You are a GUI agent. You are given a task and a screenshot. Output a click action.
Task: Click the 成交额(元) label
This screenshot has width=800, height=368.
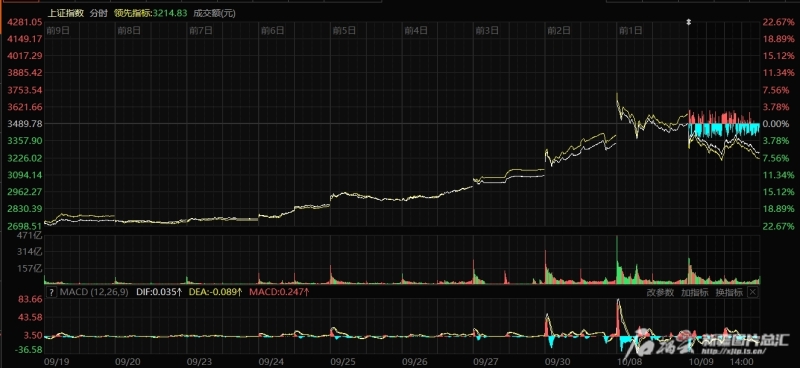click(x=214, y=14)
